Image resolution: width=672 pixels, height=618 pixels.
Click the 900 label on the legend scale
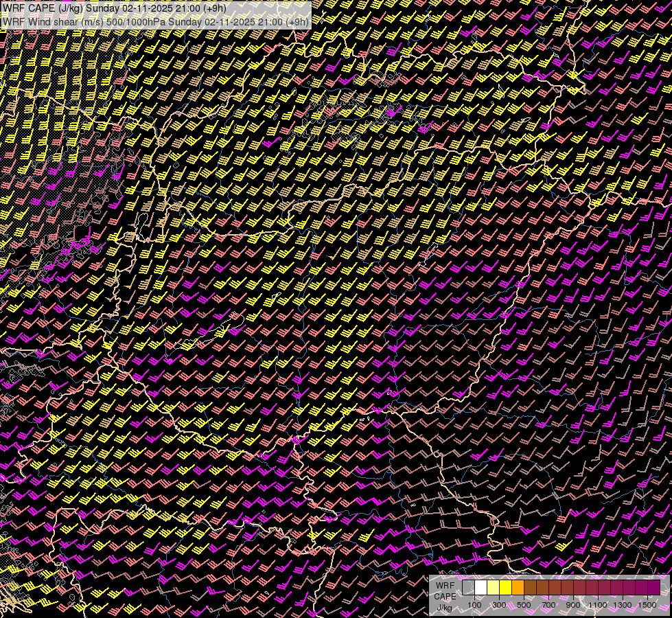coord(573,605)
